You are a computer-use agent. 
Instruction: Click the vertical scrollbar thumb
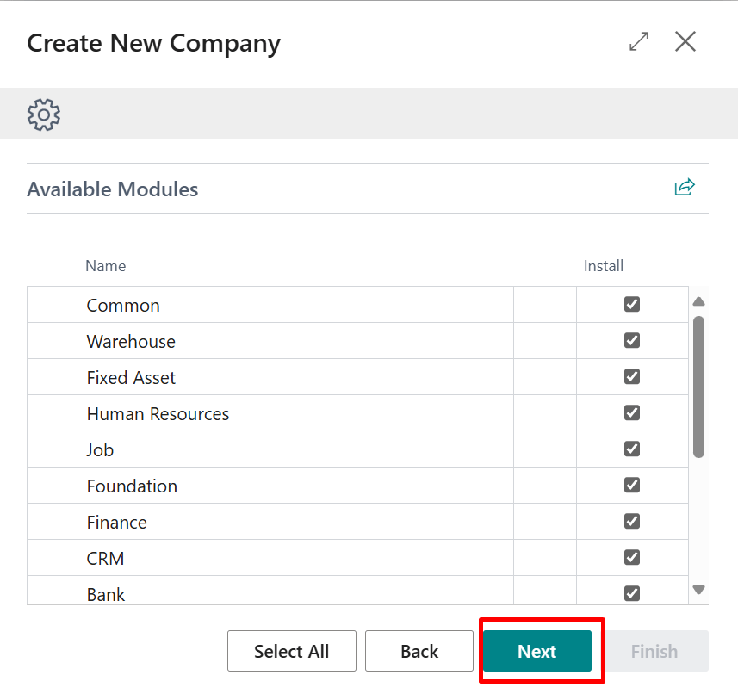pyautogui.click(x=698, y=387)
